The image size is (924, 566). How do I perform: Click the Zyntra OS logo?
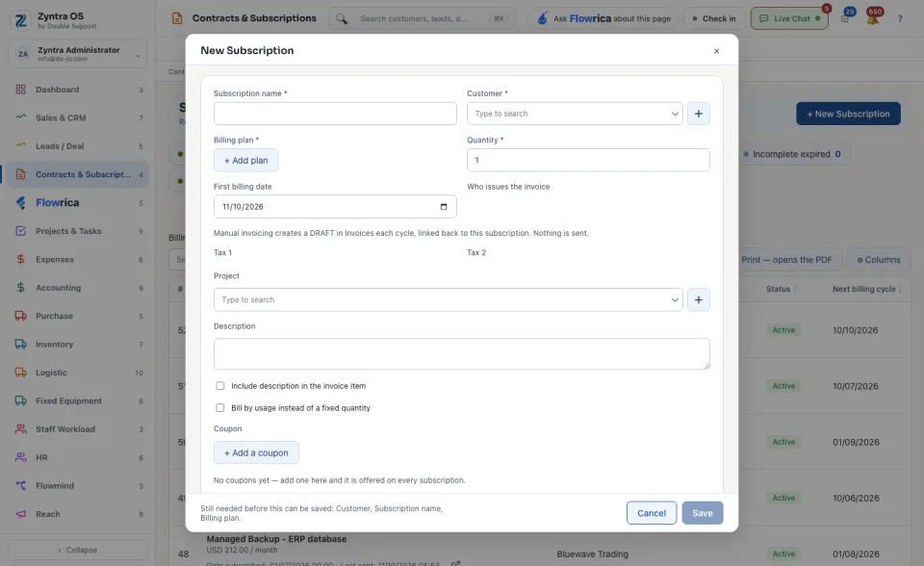click(20, 20)
